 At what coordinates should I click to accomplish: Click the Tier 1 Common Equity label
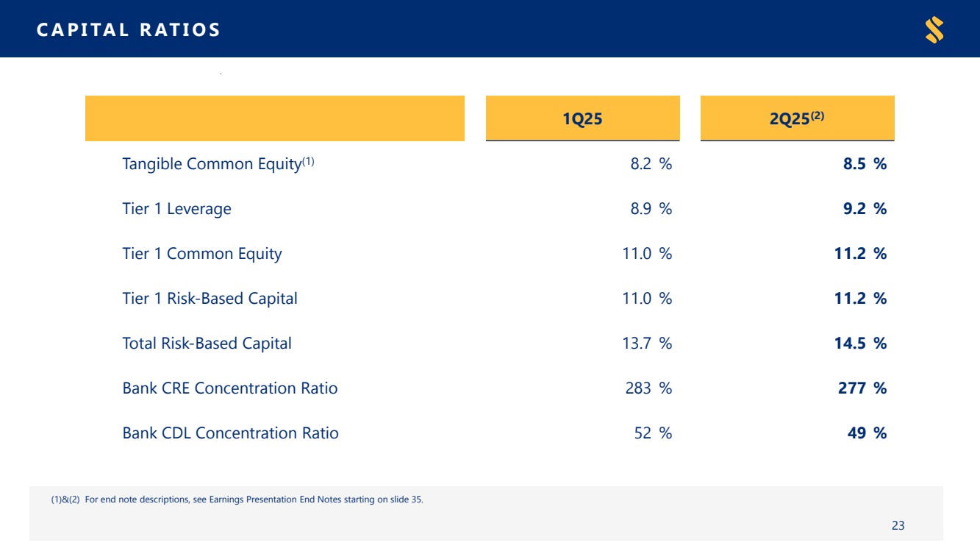[201, 254]
